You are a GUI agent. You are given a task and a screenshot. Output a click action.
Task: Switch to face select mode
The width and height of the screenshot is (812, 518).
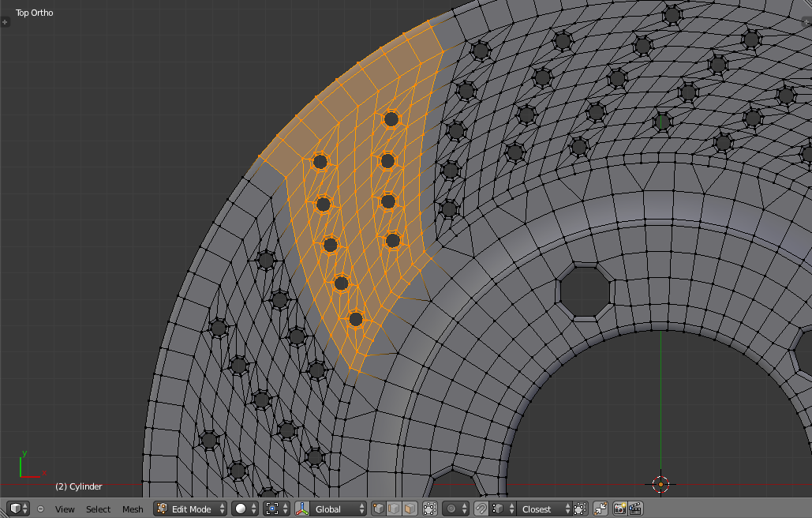pyautogui.click(x=410, y=509)
